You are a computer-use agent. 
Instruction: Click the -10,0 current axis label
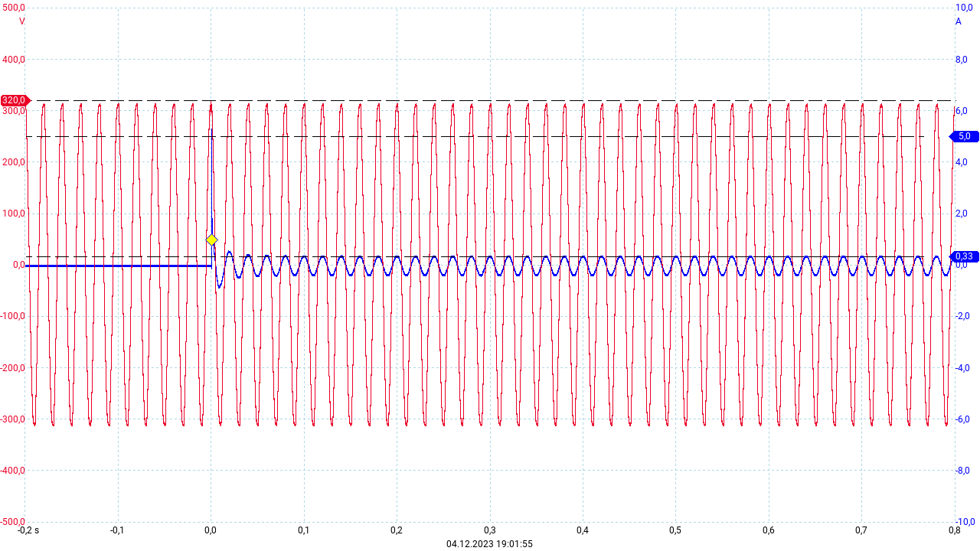[965, 522]
